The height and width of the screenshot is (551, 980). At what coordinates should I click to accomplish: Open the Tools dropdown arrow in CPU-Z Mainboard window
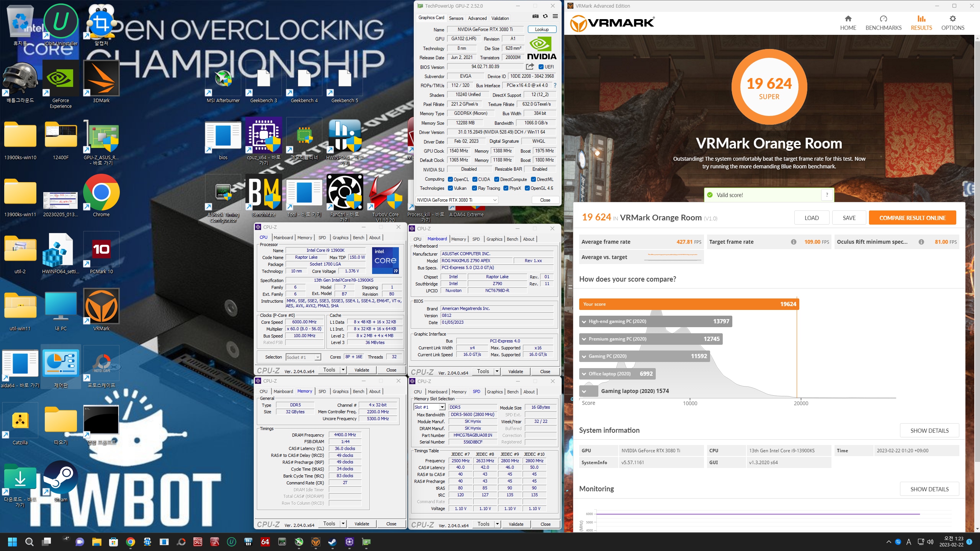(x=497, y=371)
